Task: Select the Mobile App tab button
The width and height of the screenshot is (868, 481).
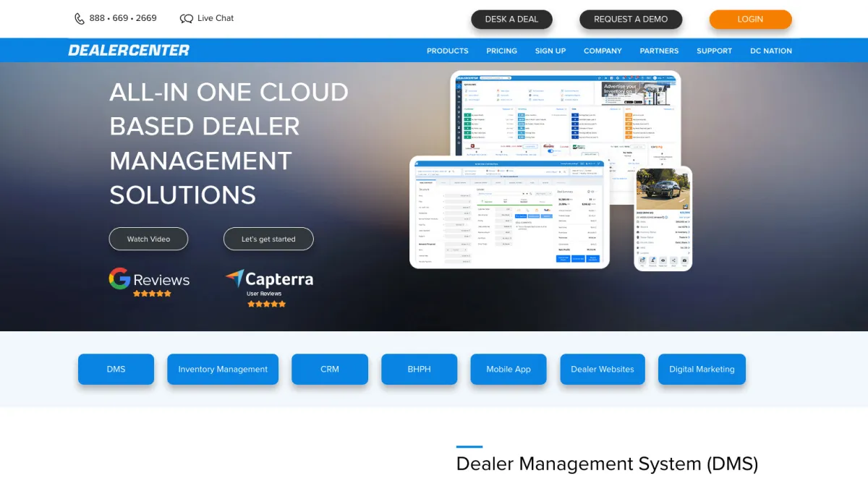Action: tap(509, 369)
